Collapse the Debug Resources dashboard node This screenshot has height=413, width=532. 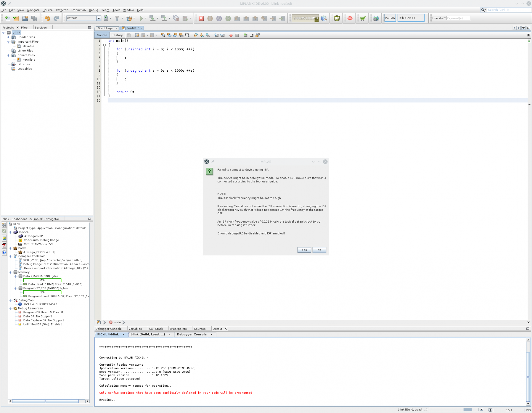point(10,308)
